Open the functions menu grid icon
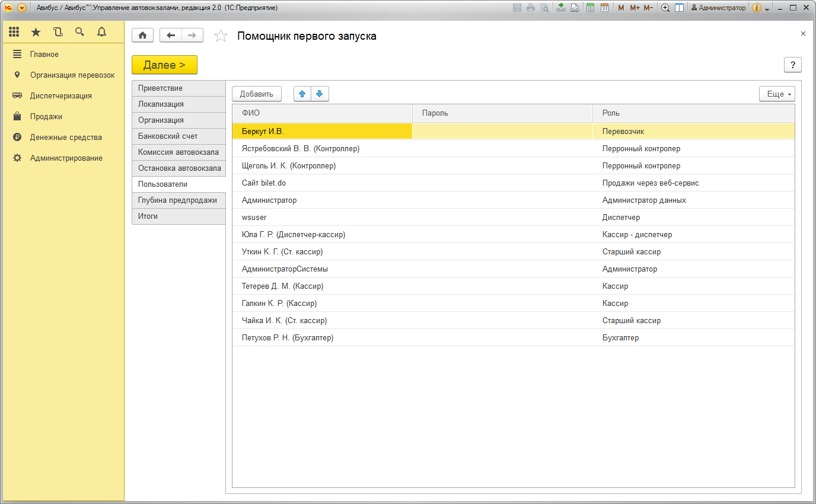The width and height of the screenshot is (816, 504). (14, 32)
